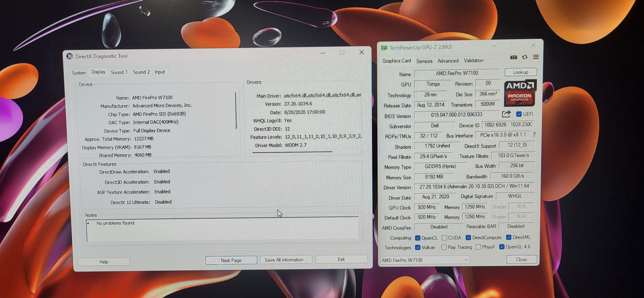This screenshot has width=644, height=298.
Task: Click the Resizable BAR value 'Disabled'
Action: 516,226
